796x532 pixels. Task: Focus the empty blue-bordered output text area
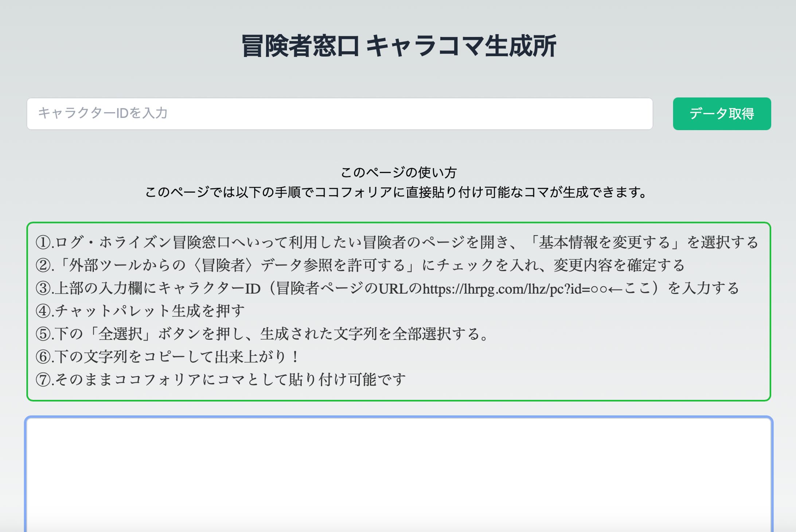(x=398, y=473)
